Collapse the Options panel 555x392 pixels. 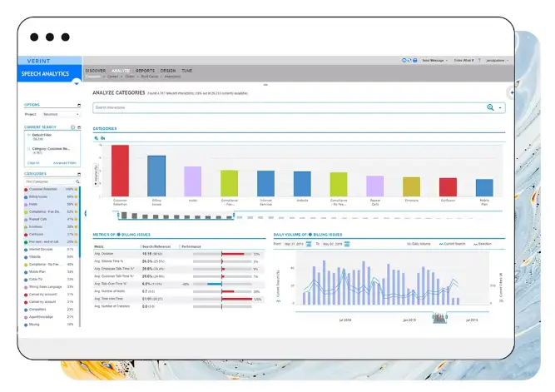click(79, 105)
